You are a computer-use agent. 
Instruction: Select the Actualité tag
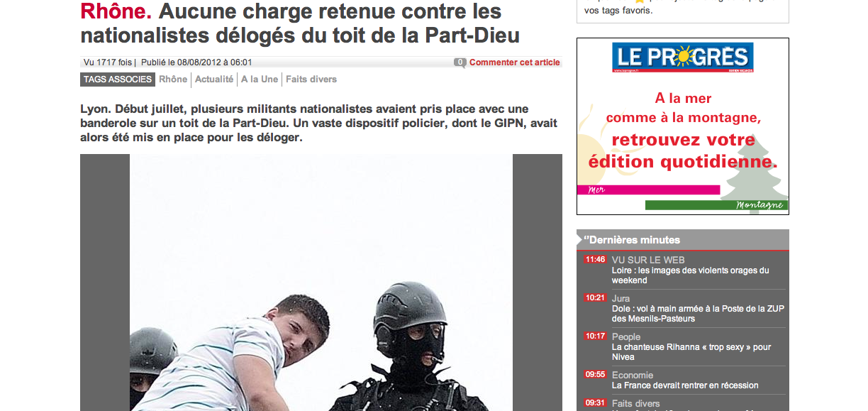pos(214,80)
